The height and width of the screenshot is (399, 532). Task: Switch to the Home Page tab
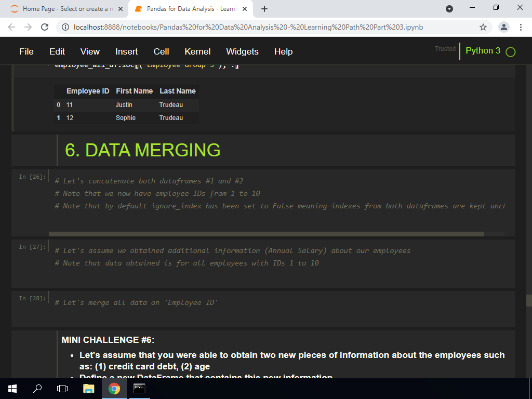coord(64,9)
